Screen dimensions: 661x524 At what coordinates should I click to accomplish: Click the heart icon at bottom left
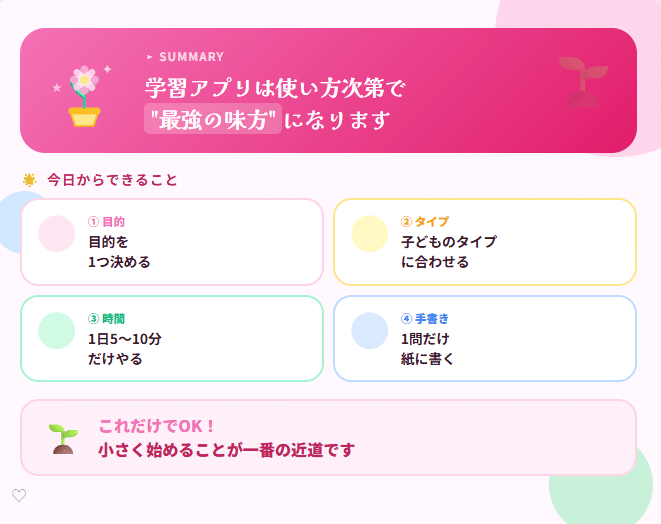pyautogui.click(x=18, y=495)
